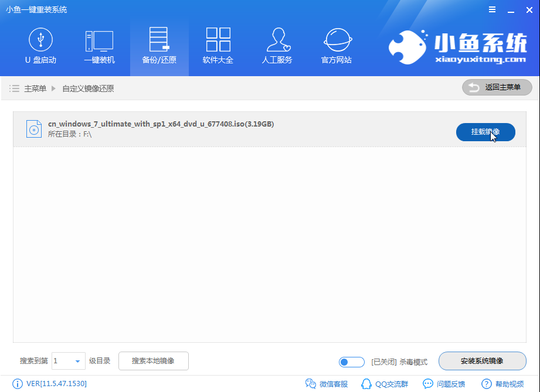Return using 返回主菜单 button

point(497,87)
